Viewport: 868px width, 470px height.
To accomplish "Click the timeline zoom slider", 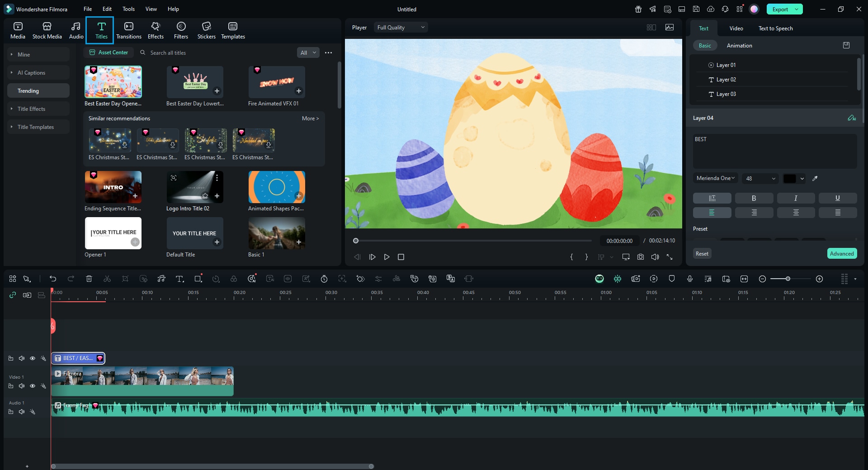I will click(790, 279).
